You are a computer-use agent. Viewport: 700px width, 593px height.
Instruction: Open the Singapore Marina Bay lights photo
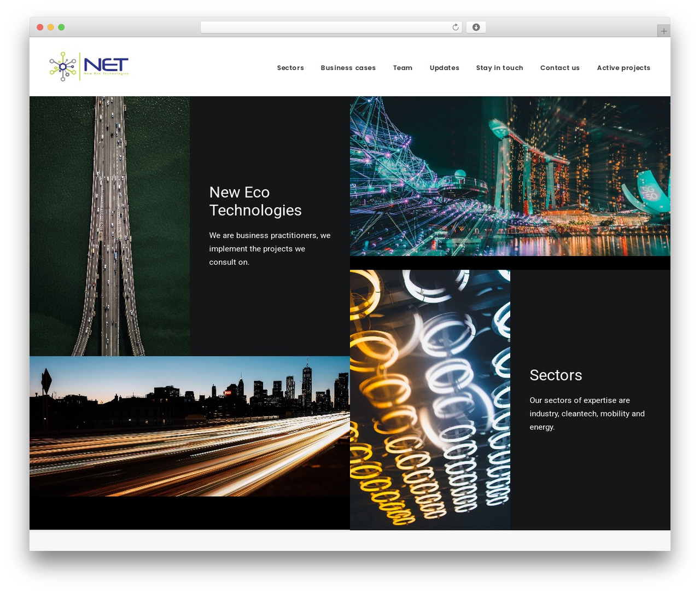[510, 176]
